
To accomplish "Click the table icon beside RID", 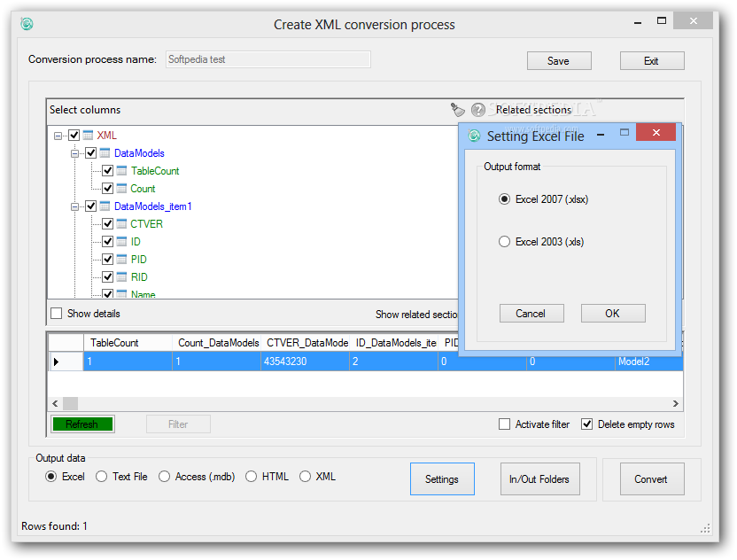I will [x=121, y=277].
